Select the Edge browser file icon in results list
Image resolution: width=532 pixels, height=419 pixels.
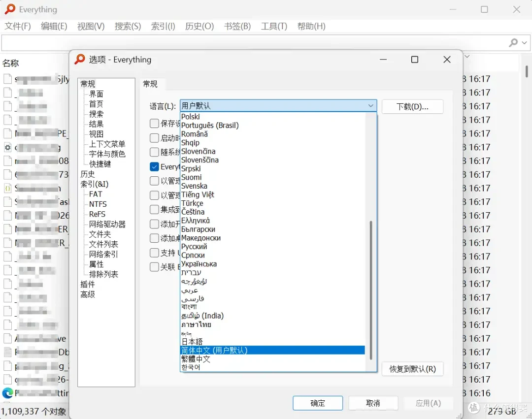[7, 393]
